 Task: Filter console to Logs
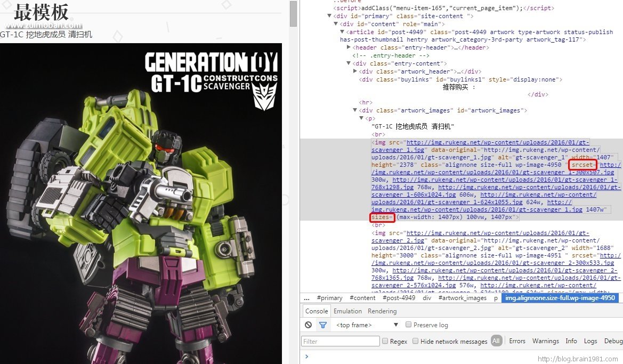[590, 341]
